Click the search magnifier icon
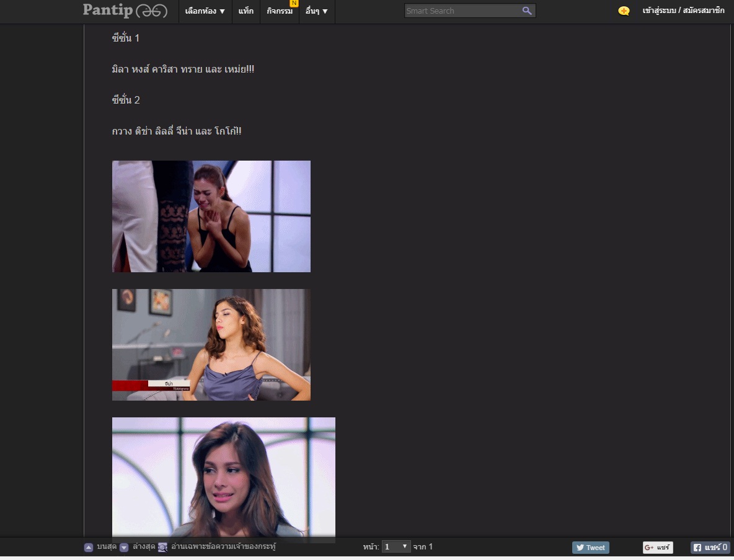Image resolution: width=734 pixels, height=560 pixels. coord(527,11)
